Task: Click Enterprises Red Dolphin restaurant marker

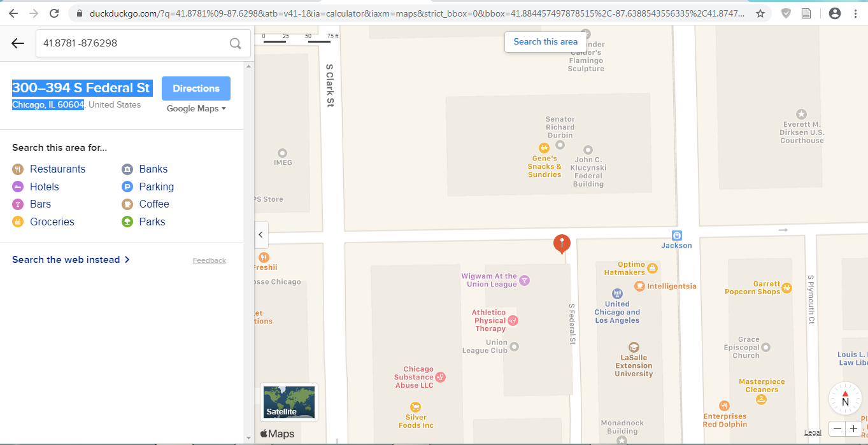Action: [x=724, y=406]
